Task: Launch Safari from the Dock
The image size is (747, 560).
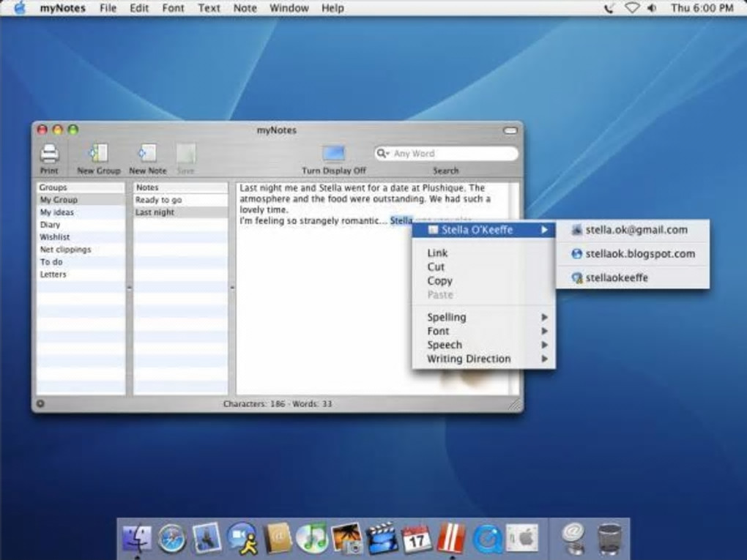Action: click(171, 539)
